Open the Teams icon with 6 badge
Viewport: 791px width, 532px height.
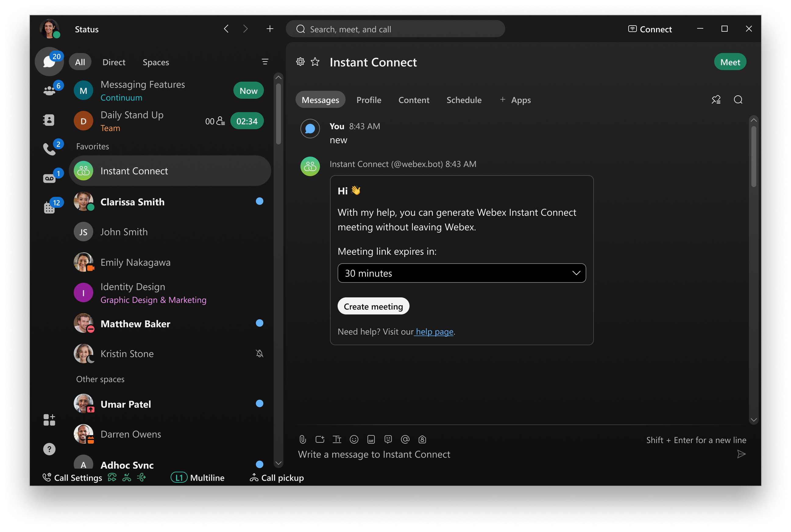coord(50,90)
